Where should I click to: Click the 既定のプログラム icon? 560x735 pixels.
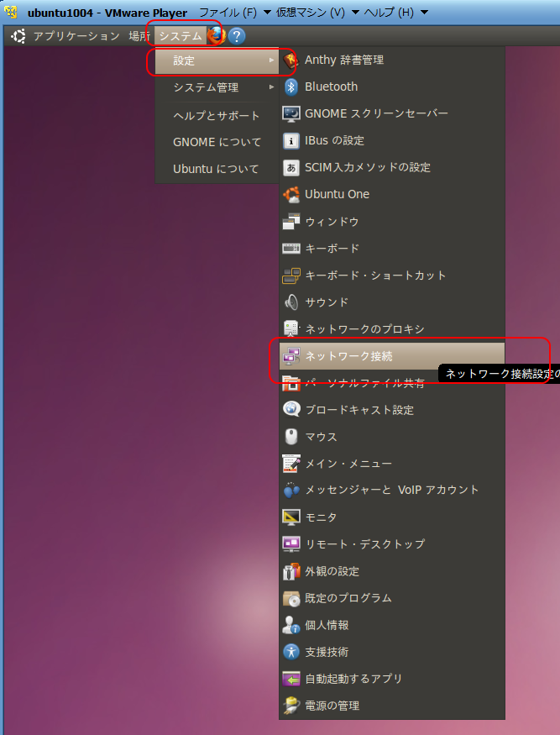[x=291, y=598]
